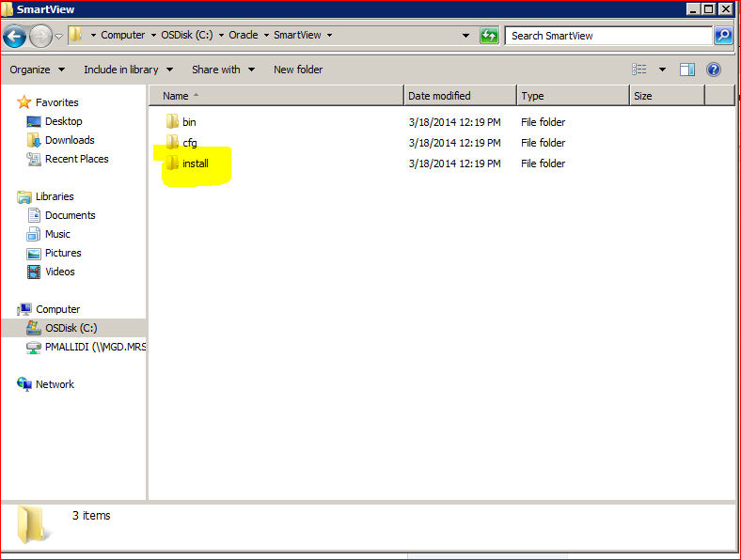Click the folder icon in address bar
The height and width of the screenshot is (560, 741).
coord(75,35)
